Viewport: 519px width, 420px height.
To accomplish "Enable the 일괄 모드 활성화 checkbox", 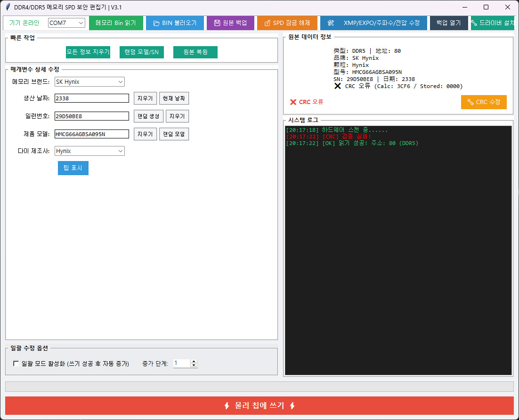I will pyautogui.click(x=16, y=363).
